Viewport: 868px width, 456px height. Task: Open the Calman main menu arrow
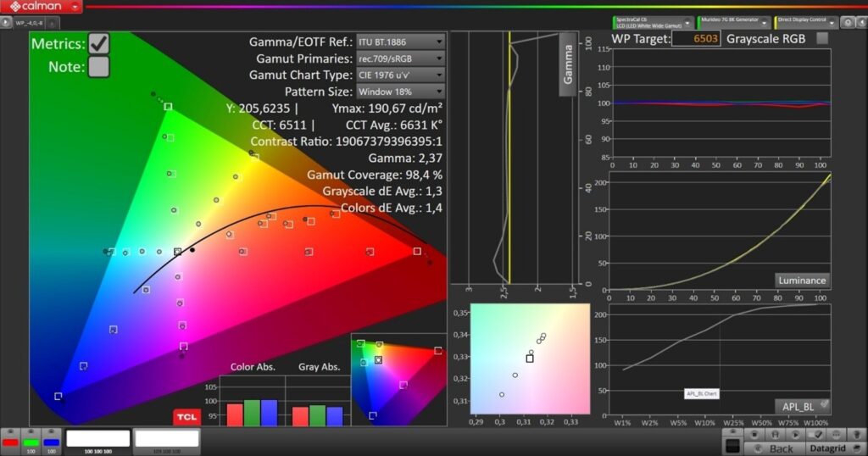[75, 7]
